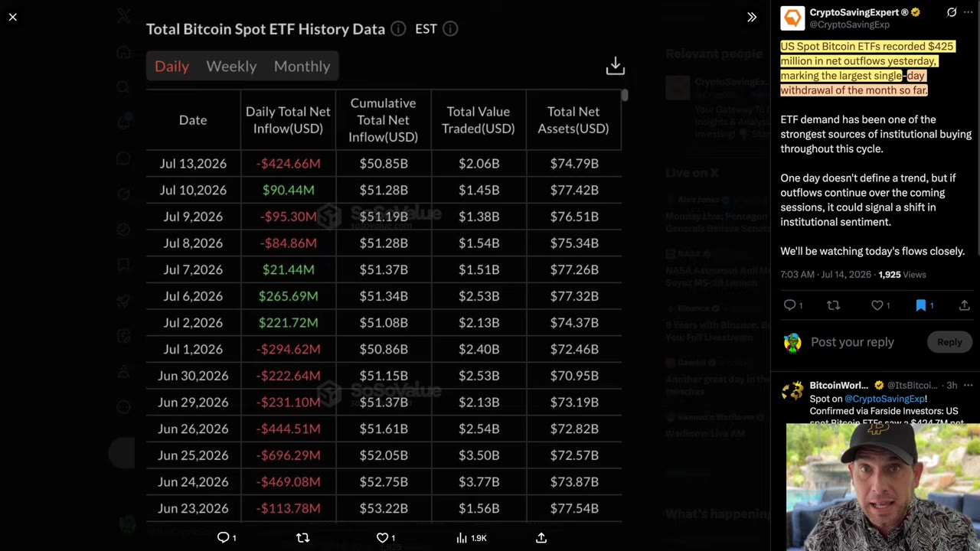This screenshot has width=980, height=551.
Task: Click the 1,925 Views count
Action: [x=902, y=275]
